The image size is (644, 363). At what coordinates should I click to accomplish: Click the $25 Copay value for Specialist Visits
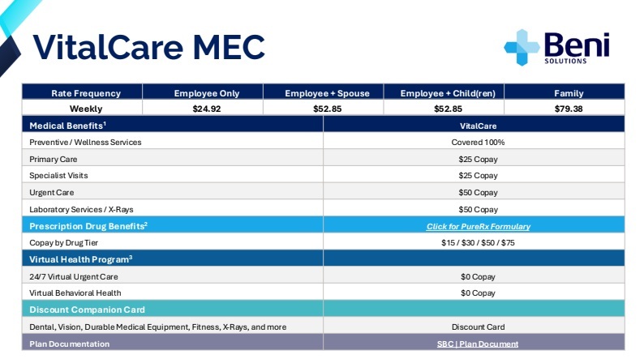pyautogui.click(x=478, y=176)
